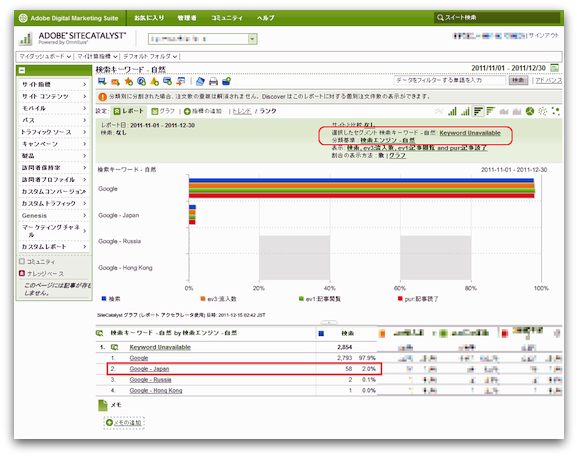This screenshot has height=457, width=578.
Task: Click the yellow triangle alert-add icon
Action: [x=154, y=81]
